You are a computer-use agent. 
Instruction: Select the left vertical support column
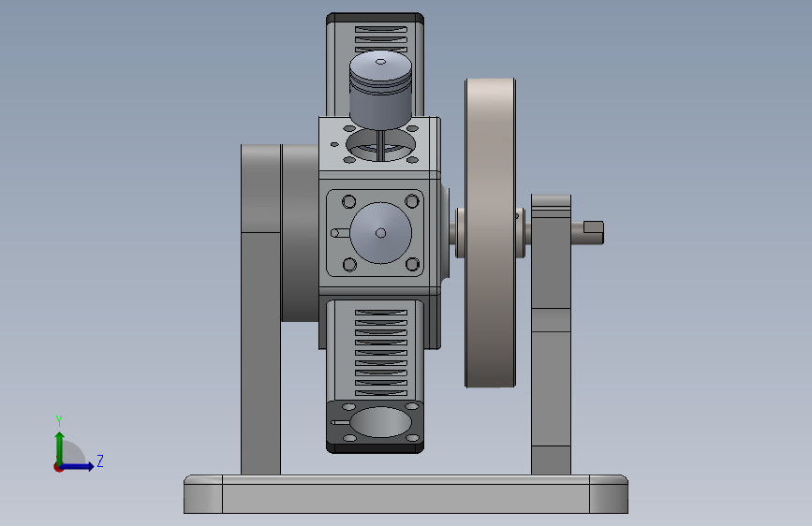[x=261, y=309]
